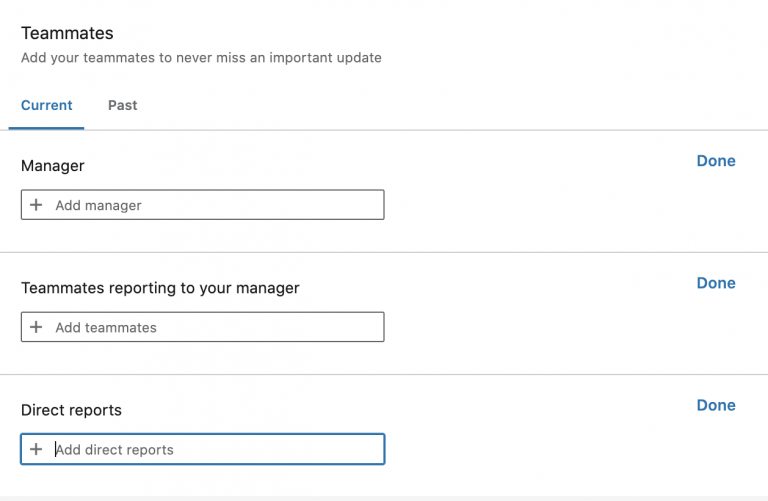This screenshot has height=501, width=768.
Task: Click the plus icon beside Add manager
Action: click(36, 205)
